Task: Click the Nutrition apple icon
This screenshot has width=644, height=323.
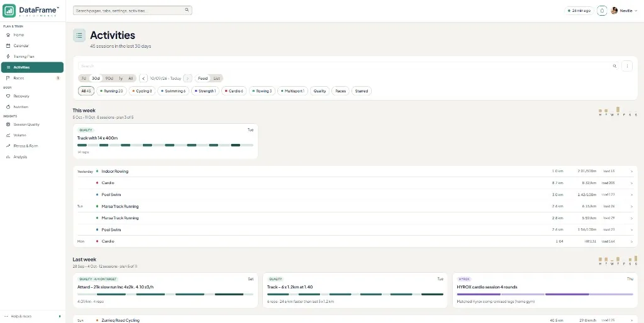Action: point(8,107)
